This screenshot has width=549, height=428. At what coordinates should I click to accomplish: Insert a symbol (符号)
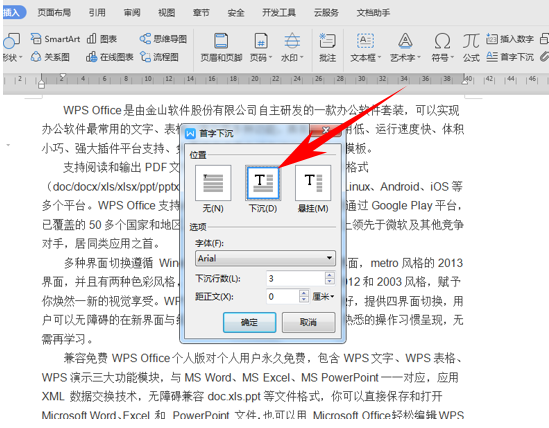point(442,48)
